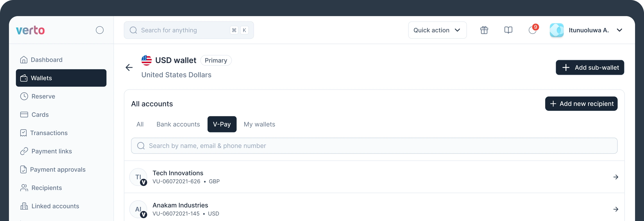Open Payment approvals in the sidebar

click(61, 170)
